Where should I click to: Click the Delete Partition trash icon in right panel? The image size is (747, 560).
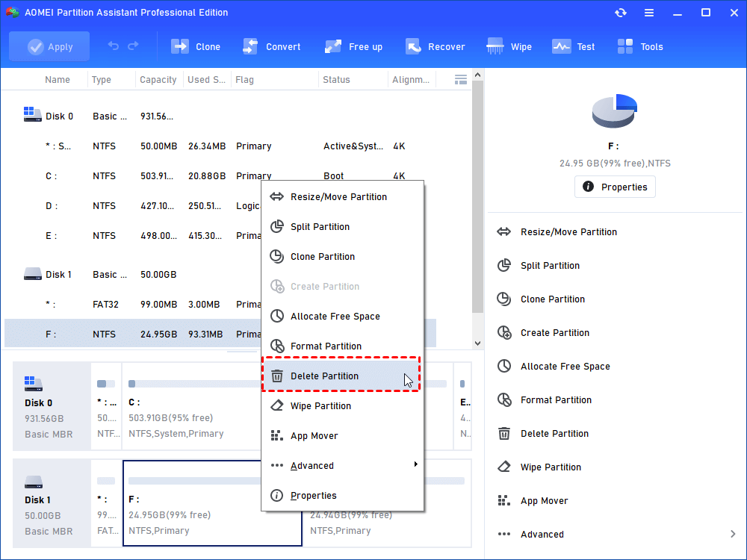(503, 433)
